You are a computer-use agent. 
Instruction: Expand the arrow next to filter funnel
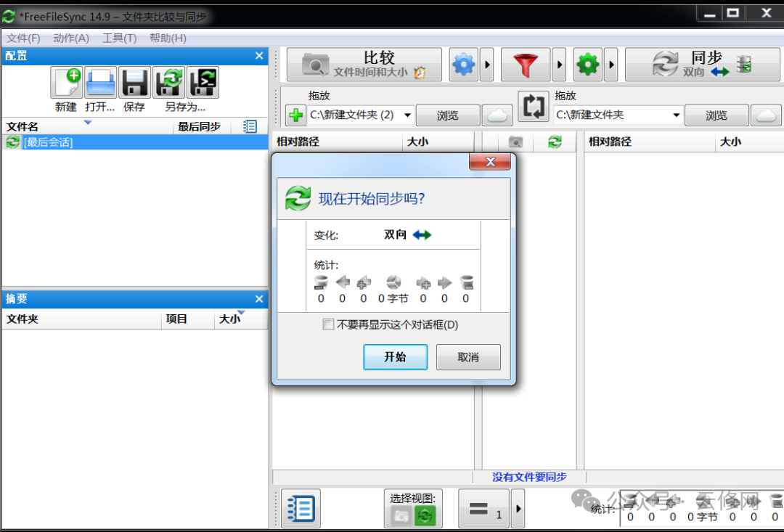pyautogui.click(x=559, y=65)
